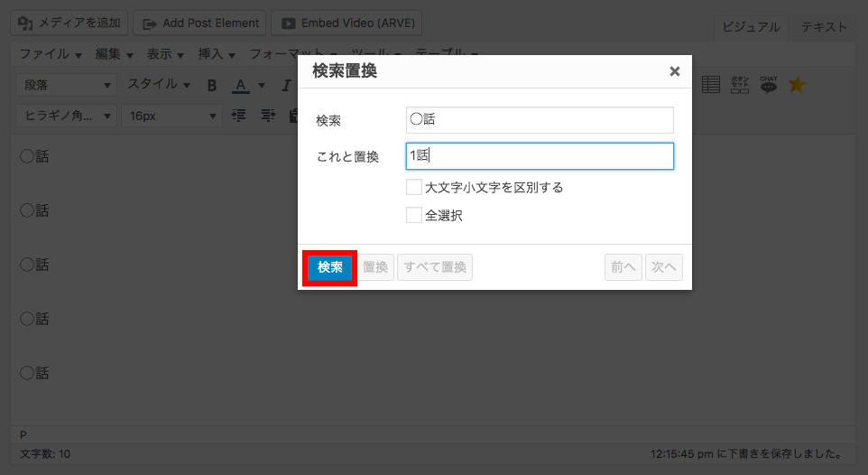Click the CHAT speech bubble icon
Viewport: 868px width, 475px height.
click(x=769, y=85)
